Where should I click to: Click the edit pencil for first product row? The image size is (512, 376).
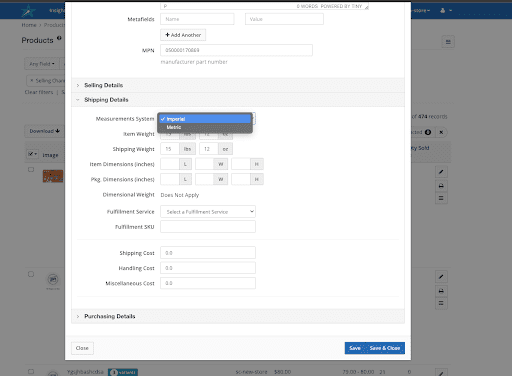pyautogui.click(x=441, y=172)
